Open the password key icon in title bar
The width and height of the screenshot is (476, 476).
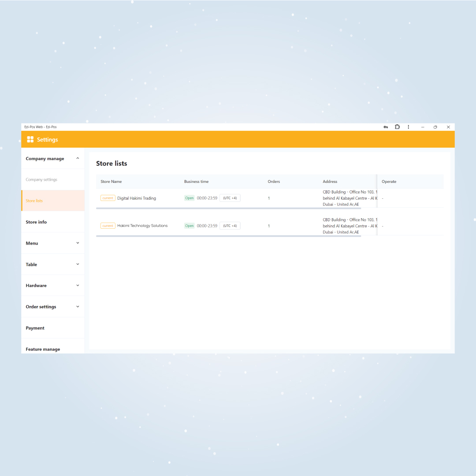click(x=386, y=127)
